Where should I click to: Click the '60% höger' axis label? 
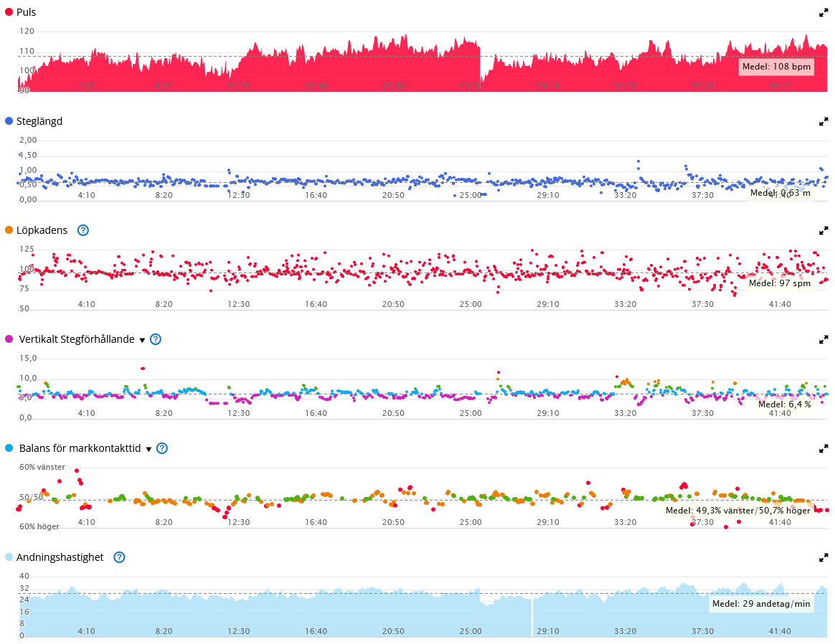click(x=39, y=527)
